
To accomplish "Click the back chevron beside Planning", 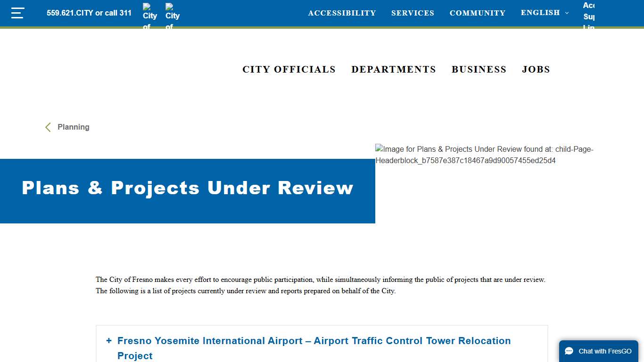I will [47, 127].
